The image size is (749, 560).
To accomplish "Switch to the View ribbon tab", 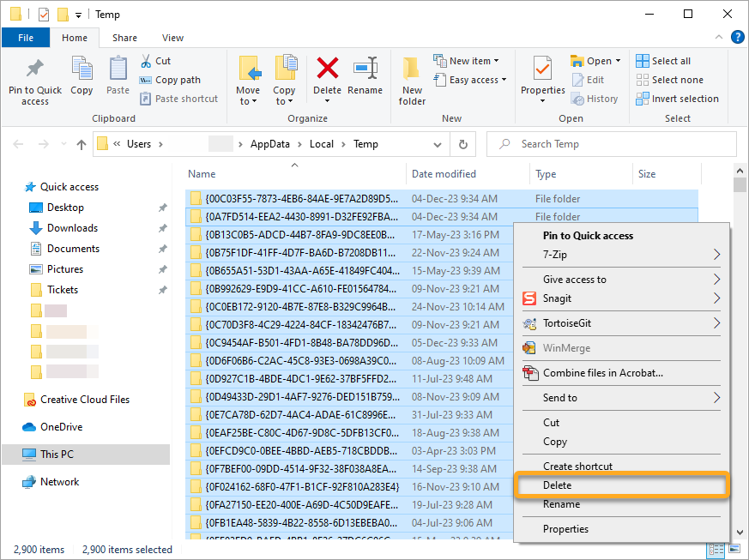I will point(172,38).
